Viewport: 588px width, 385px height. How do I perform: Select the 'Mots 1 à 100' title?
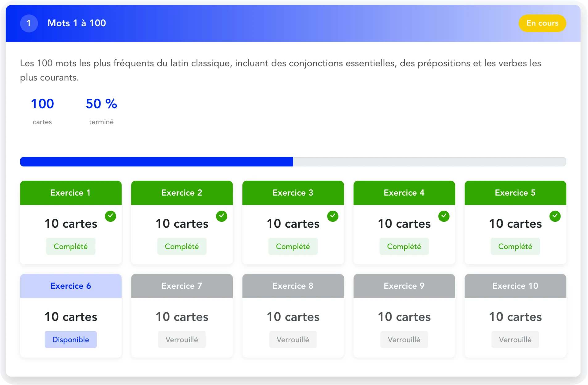(x=76, y=23)
